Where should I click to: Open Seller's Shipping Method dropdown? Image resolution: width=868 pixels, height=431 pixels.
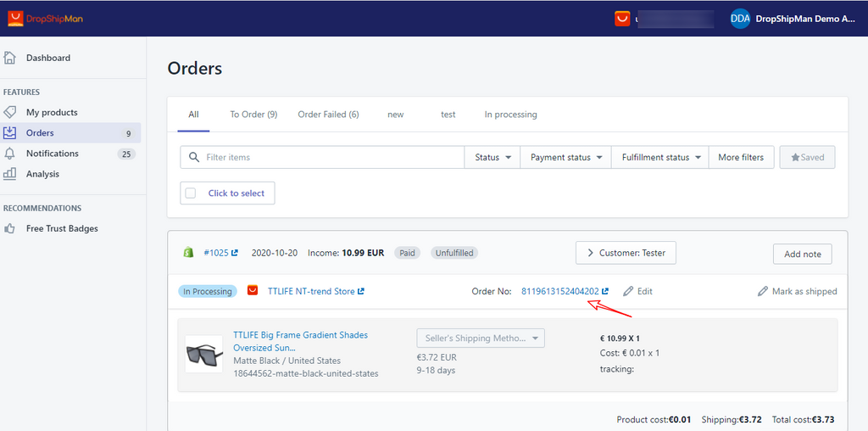pos(481,338)
